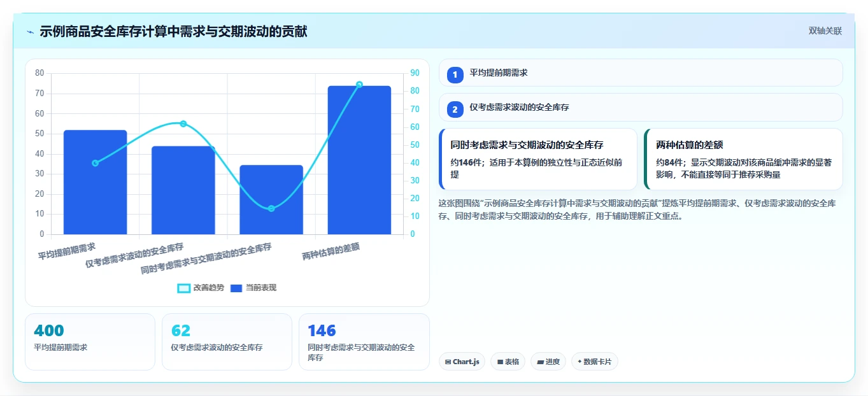Screen dimensions: 868x396
Task: Click the 两种估算的差额 bar
Action: (x=359, y=160)
